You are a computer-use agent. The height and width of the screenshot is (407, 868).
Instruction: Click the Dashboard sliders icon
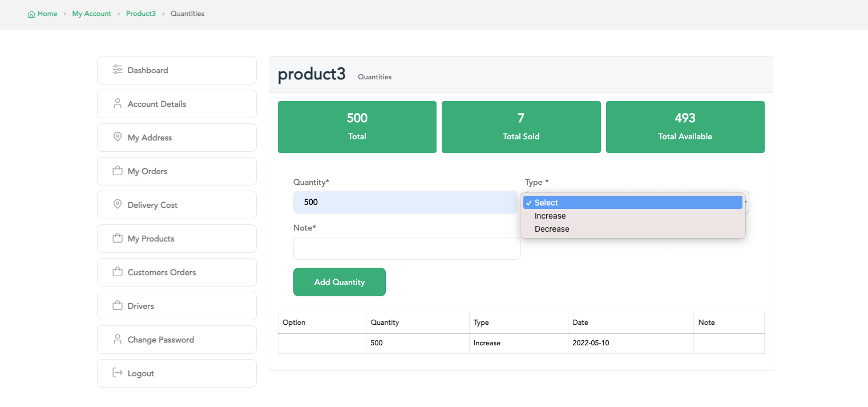pos(118,70)
